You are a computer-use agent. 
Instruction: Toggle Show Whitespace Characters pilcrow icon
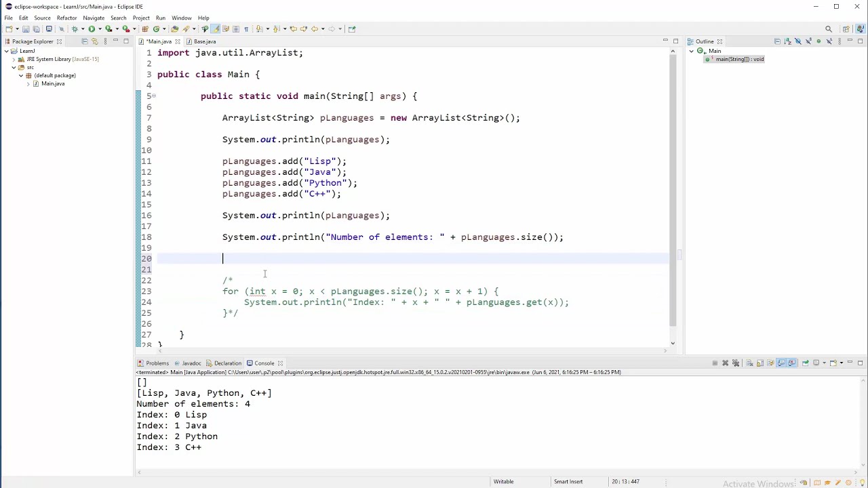tap(246, 28)
